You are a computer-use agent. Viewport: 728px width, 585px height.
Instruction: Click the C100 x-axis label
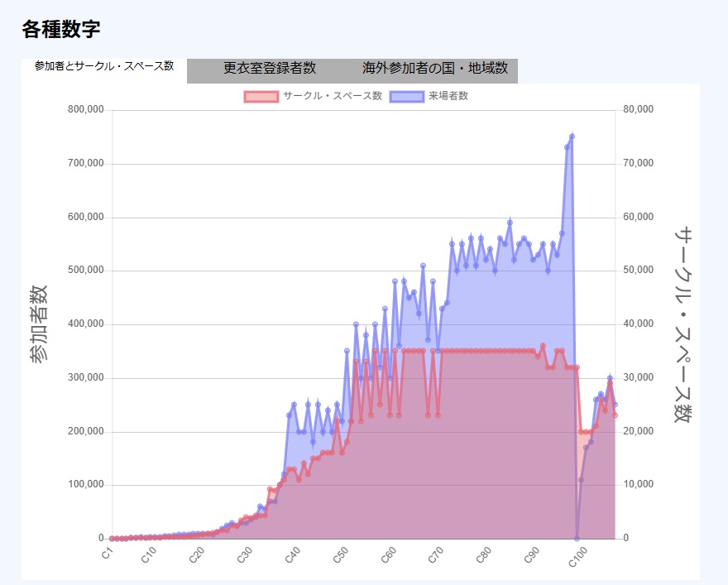(579, 555)
